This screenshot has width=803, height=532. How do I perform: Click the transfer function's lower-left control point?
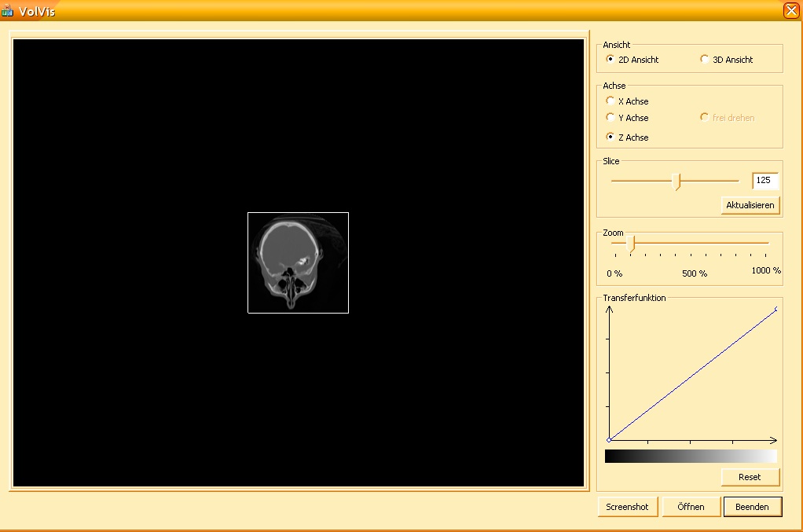(609, 440)
